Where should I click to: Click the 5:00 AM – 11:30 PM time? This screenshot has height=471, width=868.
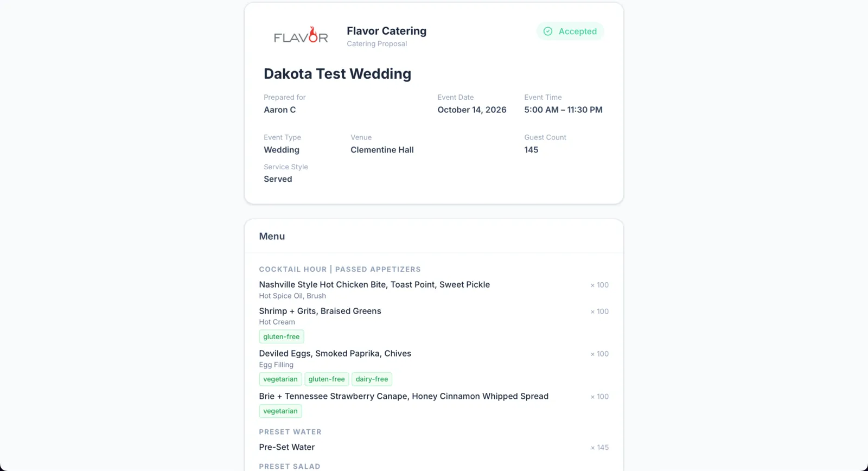click(563, 110)
